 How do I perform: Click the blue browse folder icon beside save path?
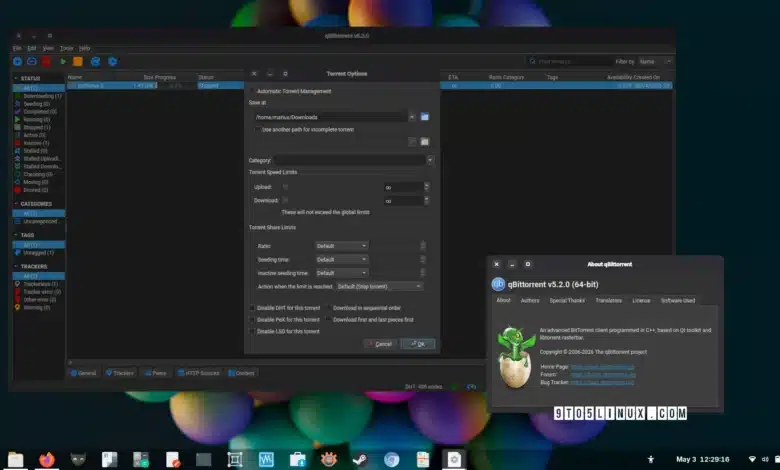pos(424,117)
